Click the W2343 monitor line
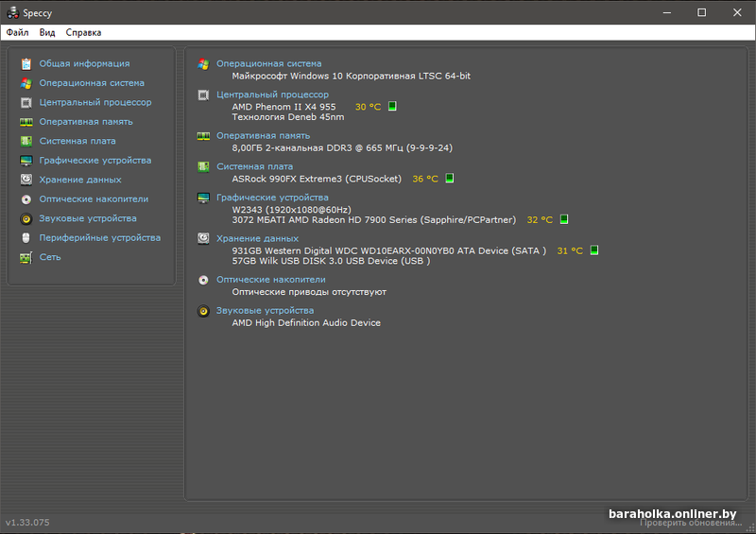Viewport: 756px width, 534px height. point(291,210)
